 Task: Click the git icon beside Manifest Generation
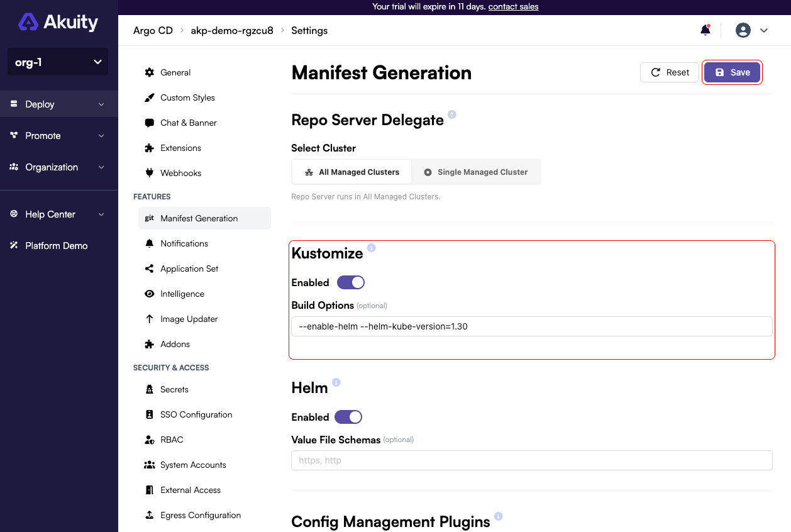(150, 218)
